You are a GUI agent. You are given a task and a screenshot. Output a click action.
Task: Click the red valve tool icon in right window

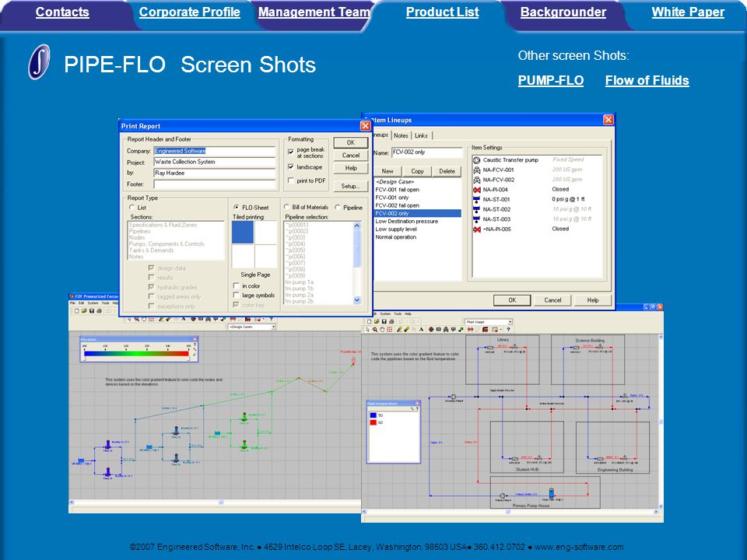coord(470,330)
